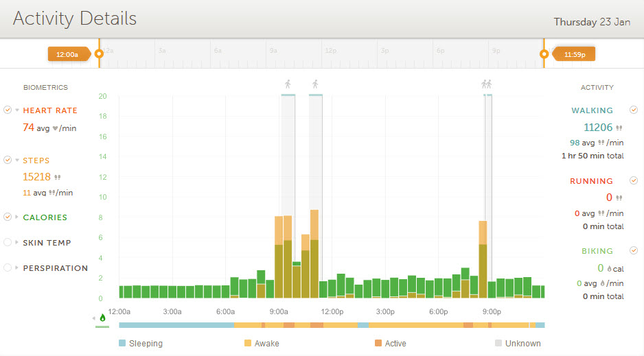Click the footsteps icon beside 15218 steps
This screenshot has height=356, width=644.
[x=58, y=177]
